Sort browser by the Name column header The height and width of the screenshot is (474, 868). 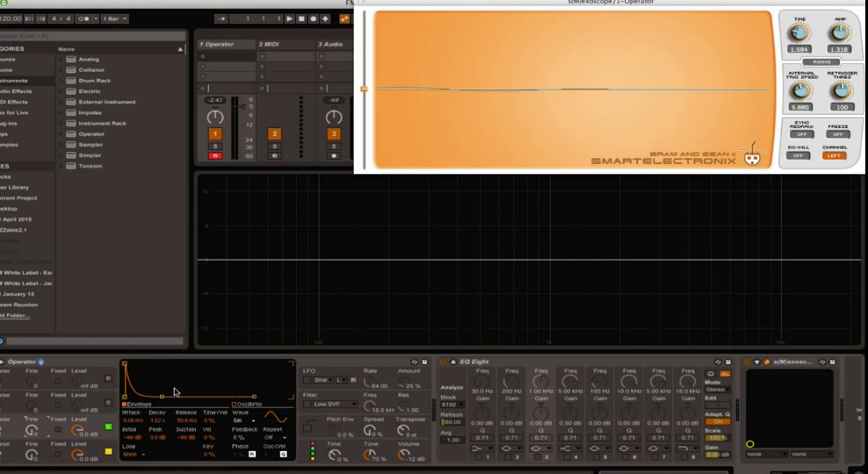tap(120, 48)
